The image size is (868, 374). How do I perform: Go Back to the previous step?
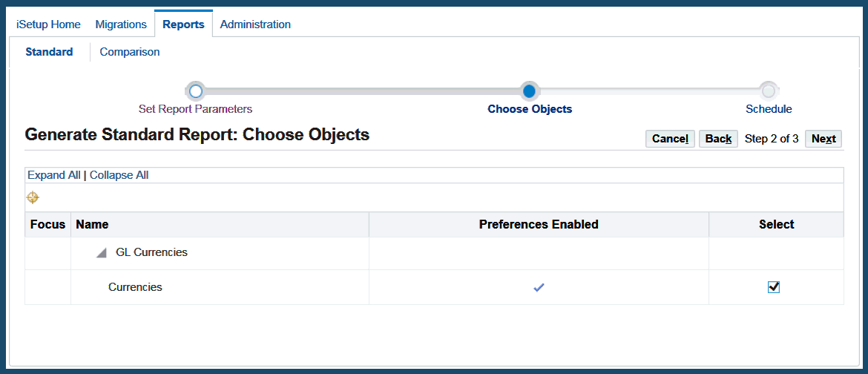[718, 139]
